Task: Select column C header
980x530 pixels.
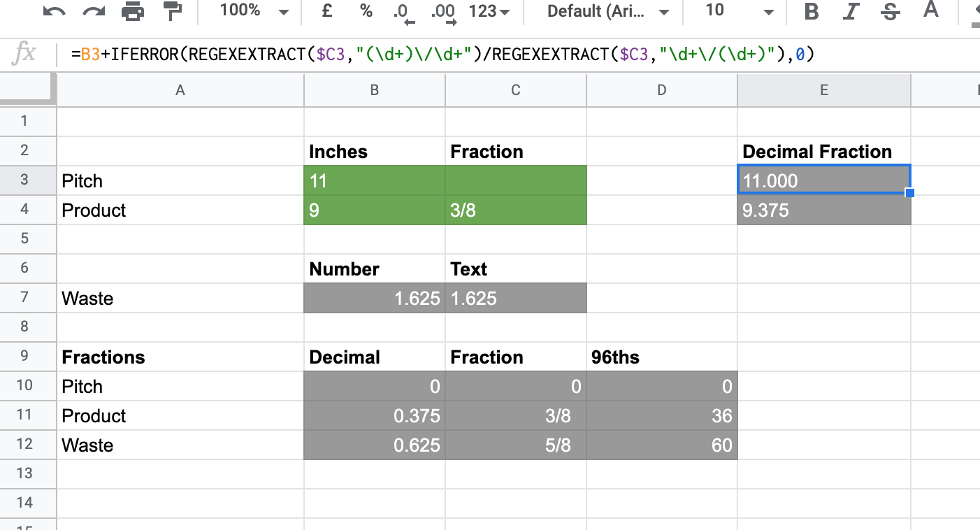Action: 515,89
